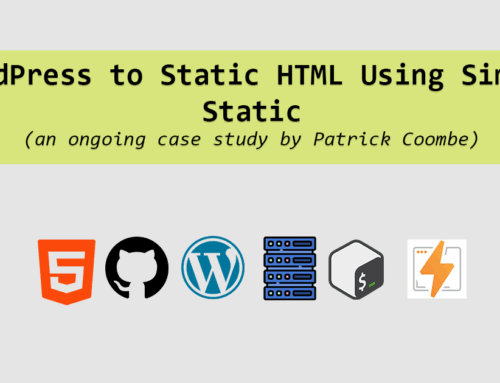Click the subtitle mentioning Patrick Coombe

(251, 139)
